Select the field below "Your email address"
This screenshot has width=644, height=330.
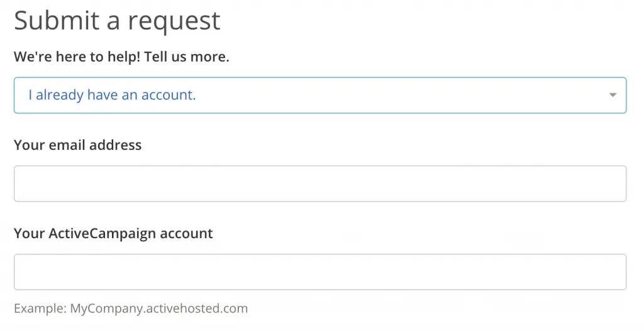tap(319, 183)
